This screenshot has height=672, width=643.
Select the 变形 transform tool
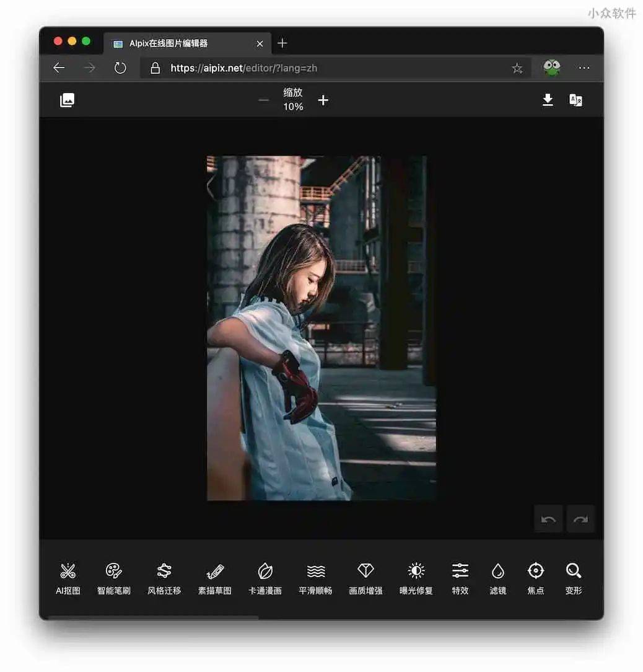573,578
